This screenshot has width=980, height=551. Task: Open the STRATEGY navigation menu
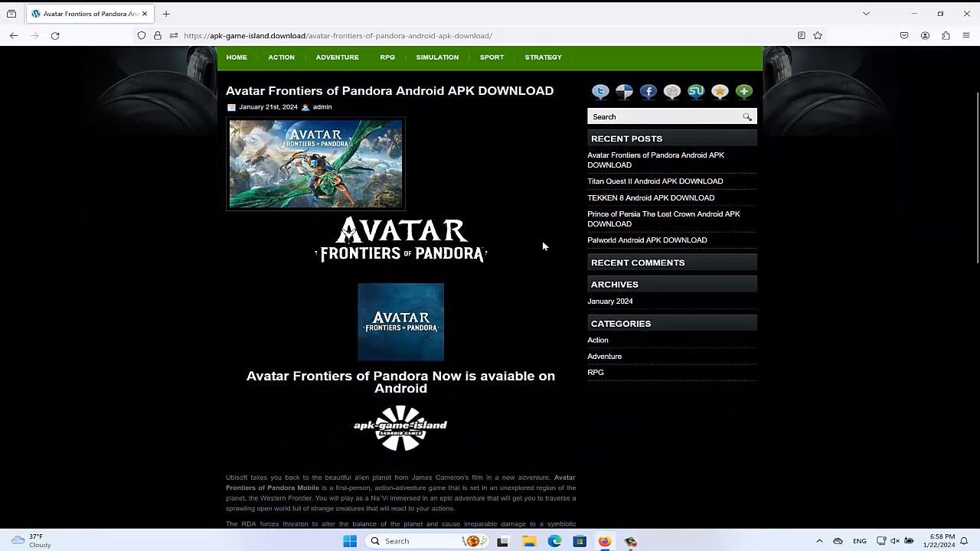[x=544, y=57]
